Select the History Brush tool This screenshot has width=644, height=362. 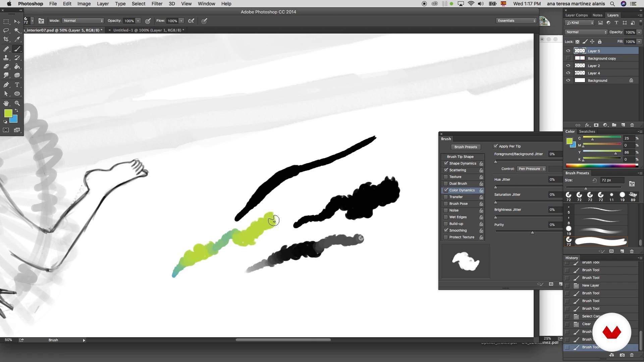[17, 58]
